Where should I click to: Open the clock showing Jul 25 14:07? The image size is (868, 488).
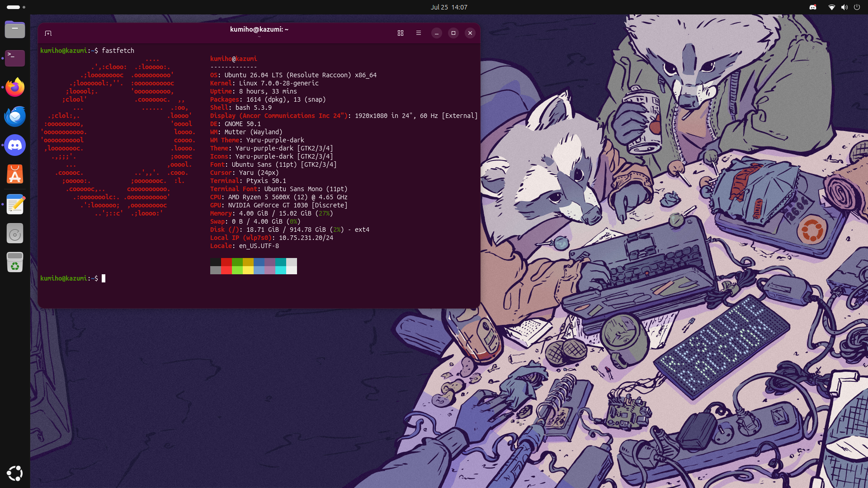point(449,7)
